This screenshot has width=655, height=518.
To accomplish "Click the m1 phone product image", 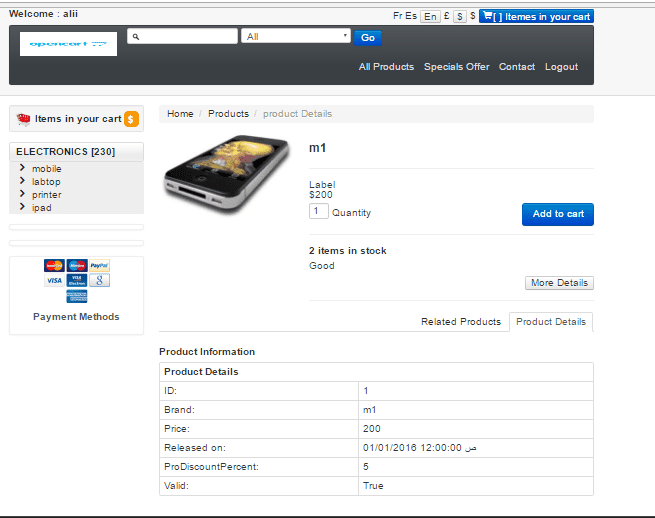I will 227,173.
